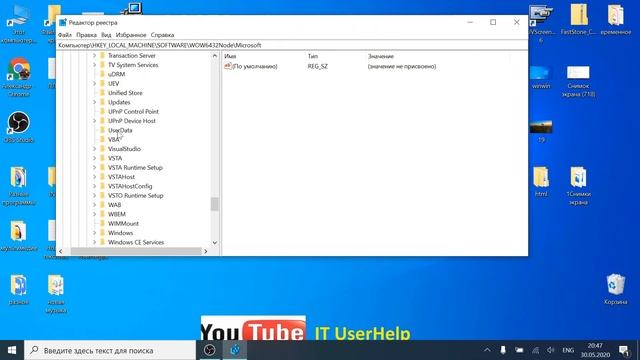The image size is (640, 360).
Task: Click the REG_SZ type cell
Action: [x=318, y=66]
